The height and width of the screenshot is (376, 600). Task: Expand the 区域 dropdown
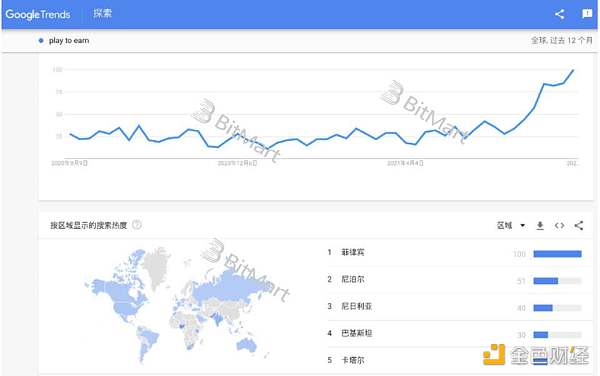click(511, 226)
